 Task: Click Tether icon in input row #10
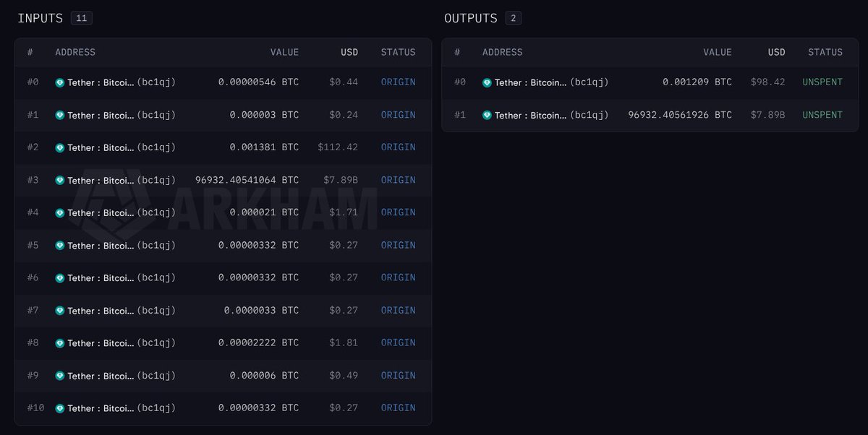(x=60, y=408)
